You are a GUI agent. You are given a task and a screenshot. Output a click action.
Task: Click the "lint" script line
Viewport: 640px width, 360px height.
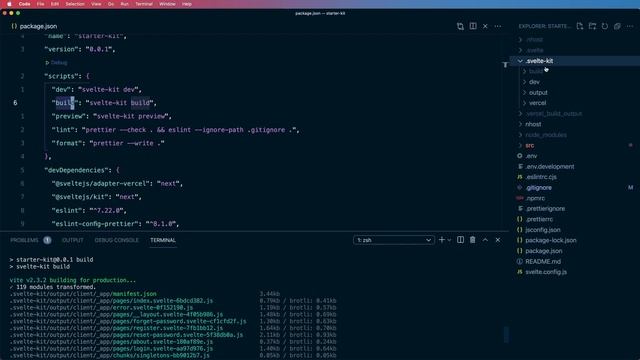[176, 130]
